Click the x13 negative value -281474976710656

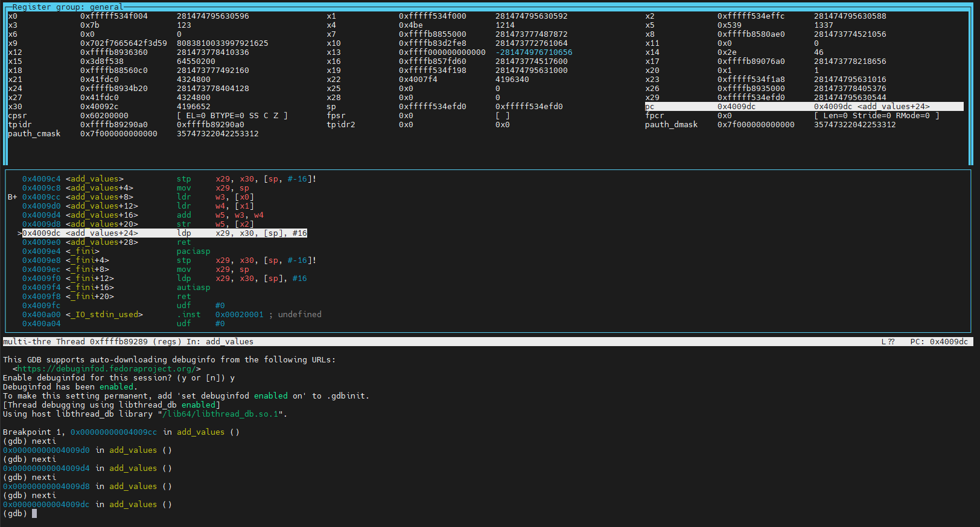pos(534,52)
